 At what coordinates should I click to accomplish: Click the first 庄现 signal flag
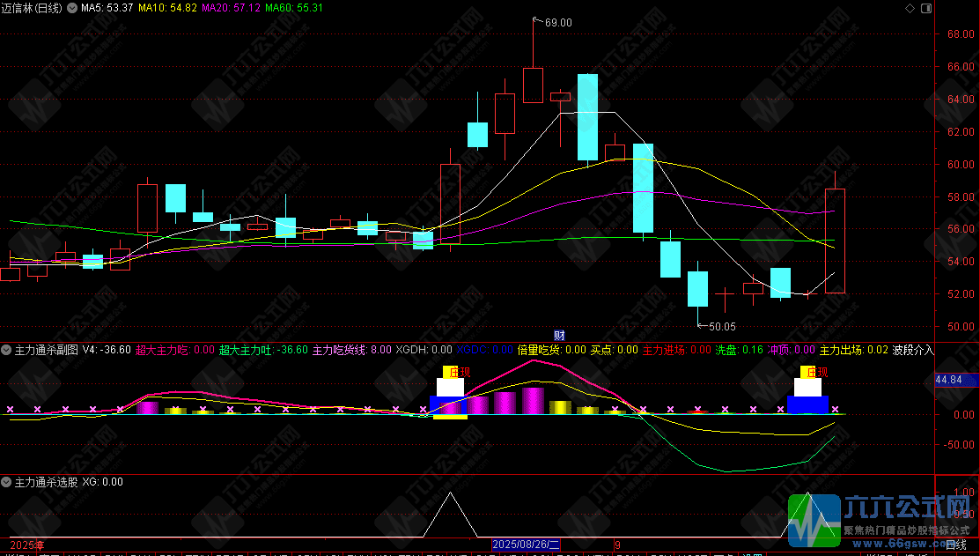coord(457,372)
